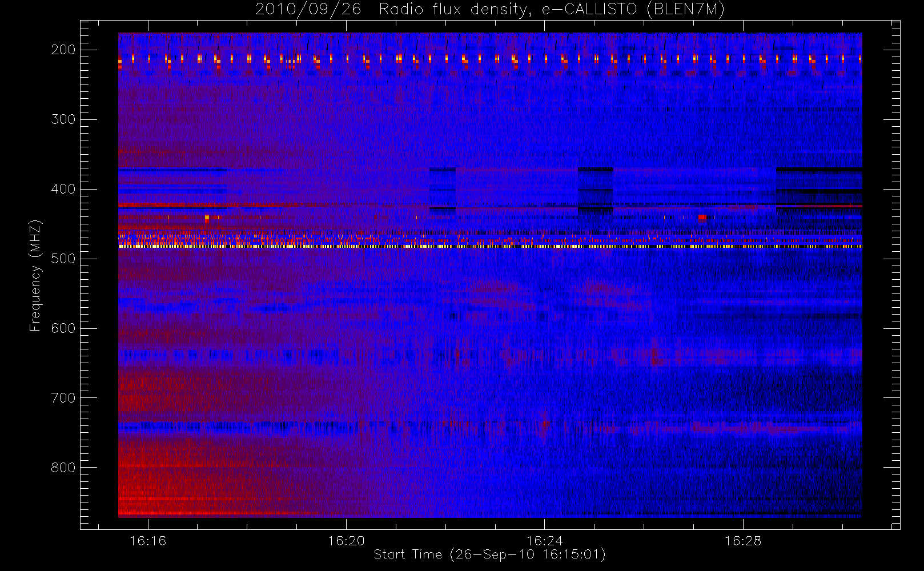The image size is (924, 571).
Task: Click the 16:24 time tick label
Action: [544, 541]
